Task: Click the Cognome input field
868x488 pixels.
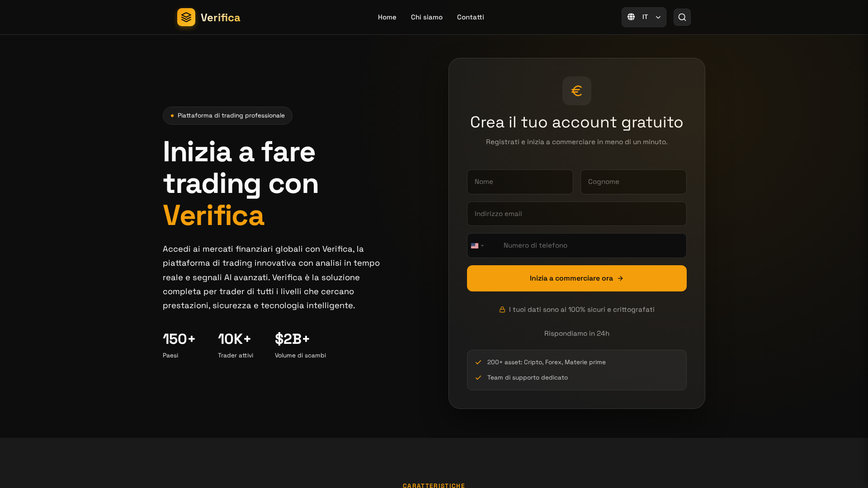Action: [x=633, y=182]
